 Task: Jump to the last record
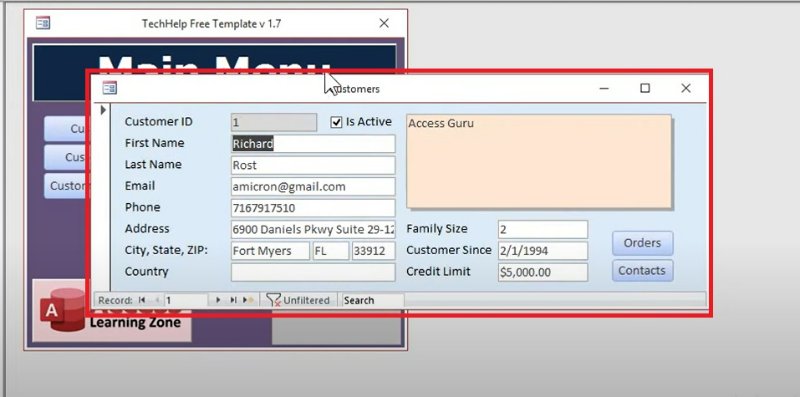pyautogui.click(x=233, y=300)
